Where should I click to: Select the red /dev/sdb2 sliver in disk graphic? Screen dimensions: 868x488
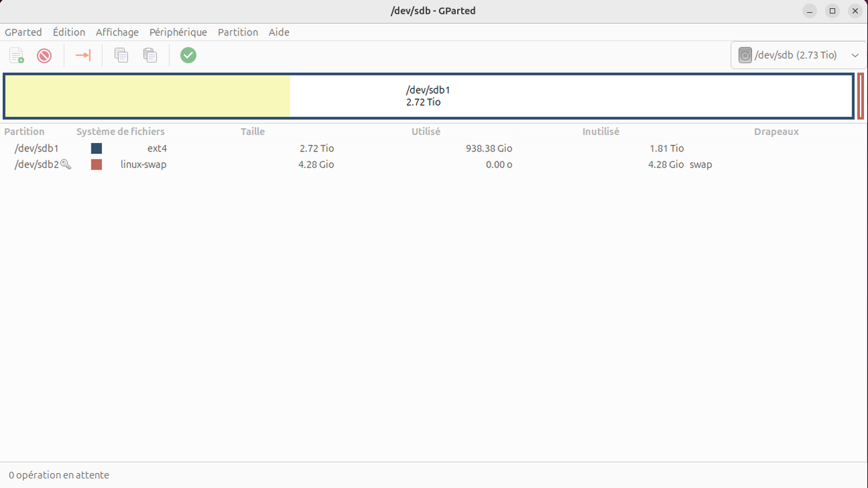pyautogui.click(x=861, y=96)
